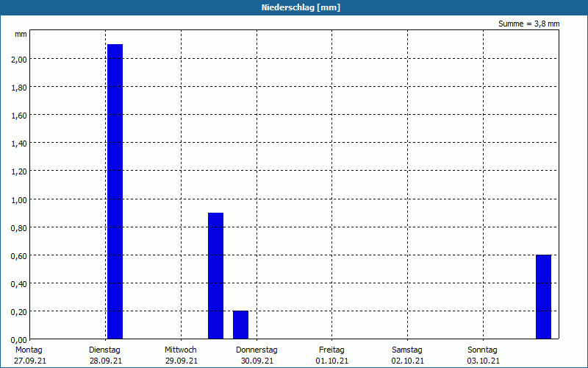Click the '01.10.21' date label
This screenshot has width=588, height=368.
[332, 361]
